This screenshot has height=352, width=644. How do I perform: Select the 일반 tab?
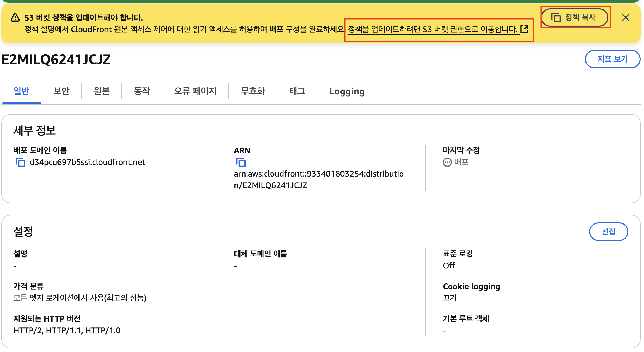tap(21, 91)
